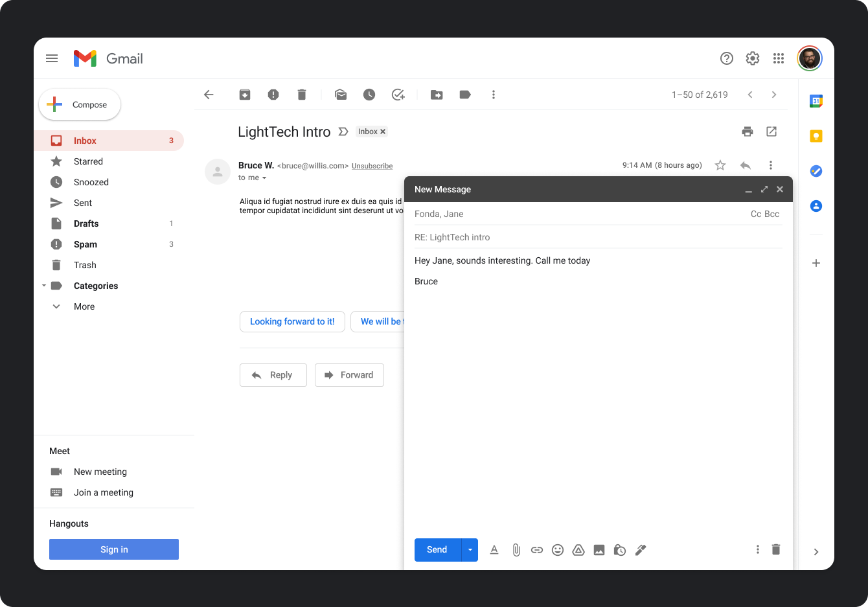This screenshot has width=868, height=607.
Task: Mark the email as unread
Action: (x=341, y=95)
